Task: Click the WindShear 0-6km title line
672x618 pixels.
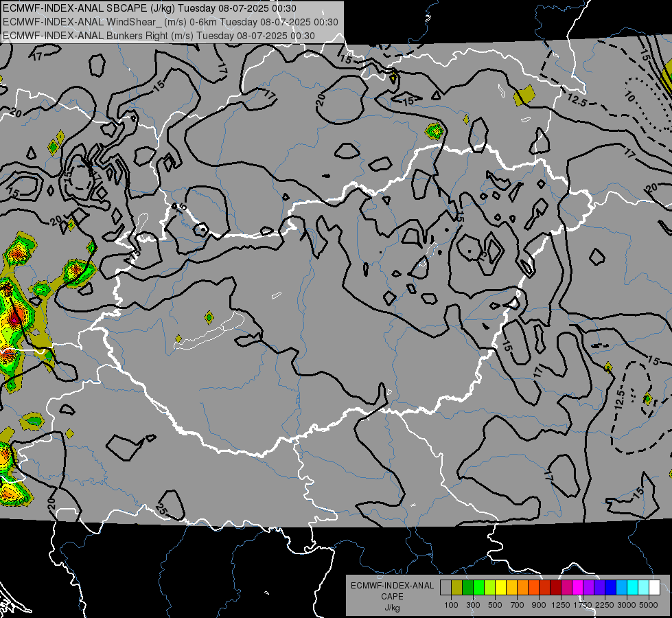Action: coord(170,22)
